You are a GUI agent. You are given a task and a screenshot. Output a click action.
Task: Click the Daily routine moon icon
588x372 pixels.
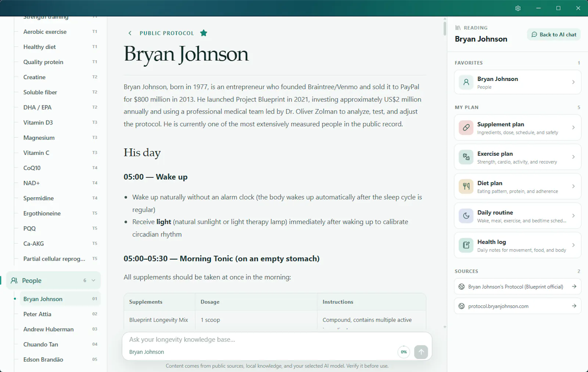coord(466,216)
